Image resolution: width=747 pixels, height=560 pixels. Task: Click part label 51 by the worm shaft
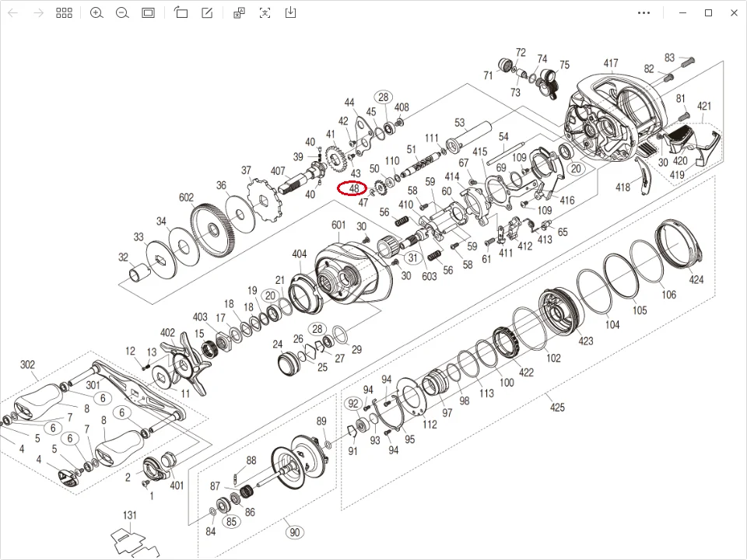(x=411, y=149)
